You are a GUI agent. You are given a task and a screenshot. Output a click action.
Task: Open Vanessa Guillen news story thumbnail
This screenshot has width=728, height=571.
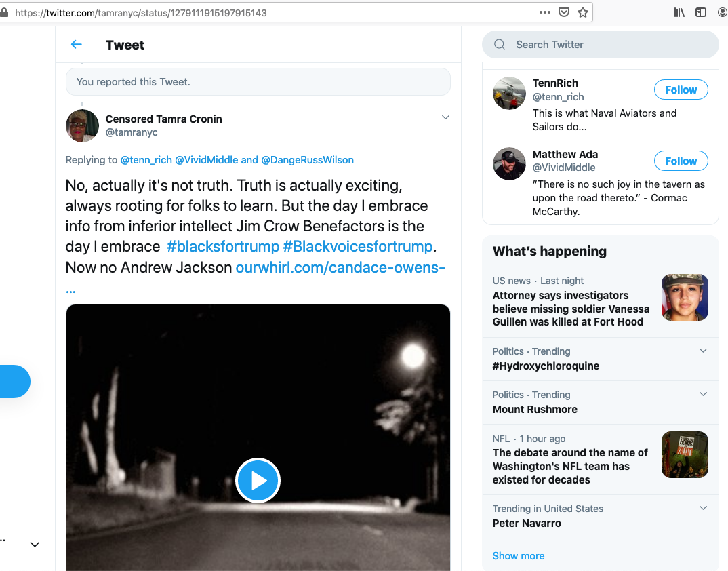[685, 297]
